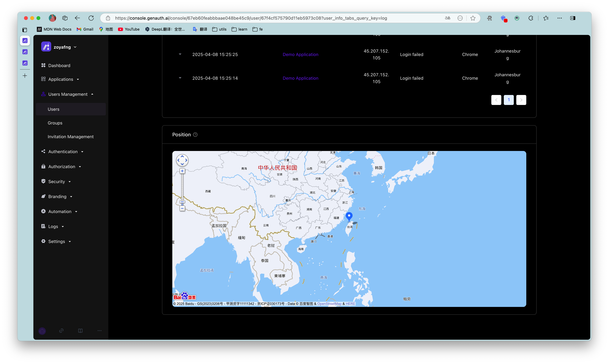This screenshot has height=364, width=609.
Task: Open the favorites list icon
Action: click(546, 18)
